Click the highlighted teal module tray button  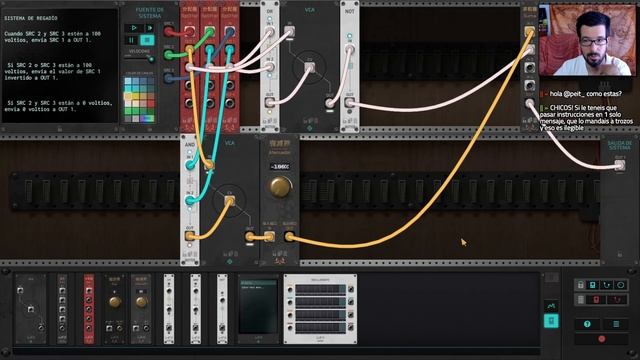coord(551,321)
